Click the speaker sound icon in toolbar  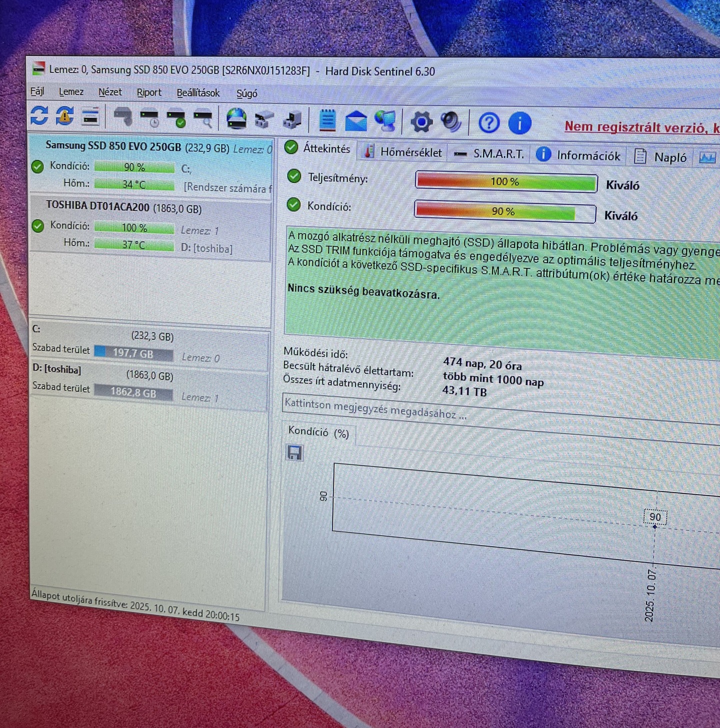tap(451, 122)
